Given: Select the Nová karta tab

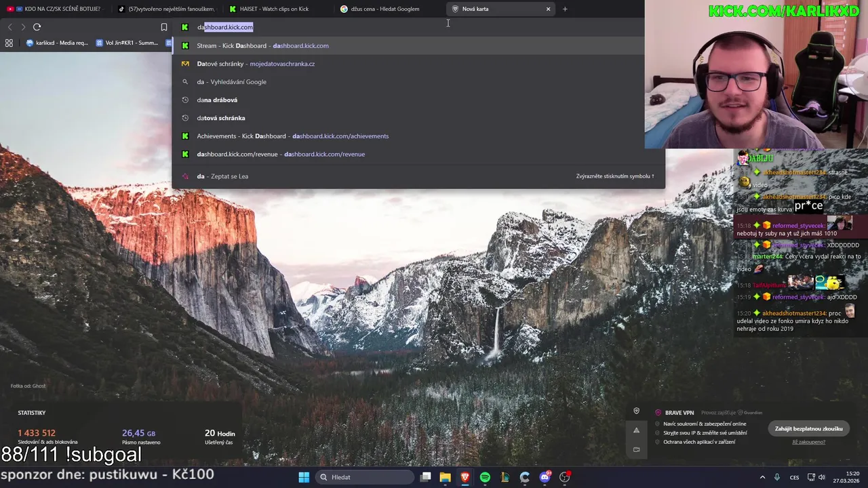Looking at the screenshot, I should pyautogui.click(x=500, y=9).
